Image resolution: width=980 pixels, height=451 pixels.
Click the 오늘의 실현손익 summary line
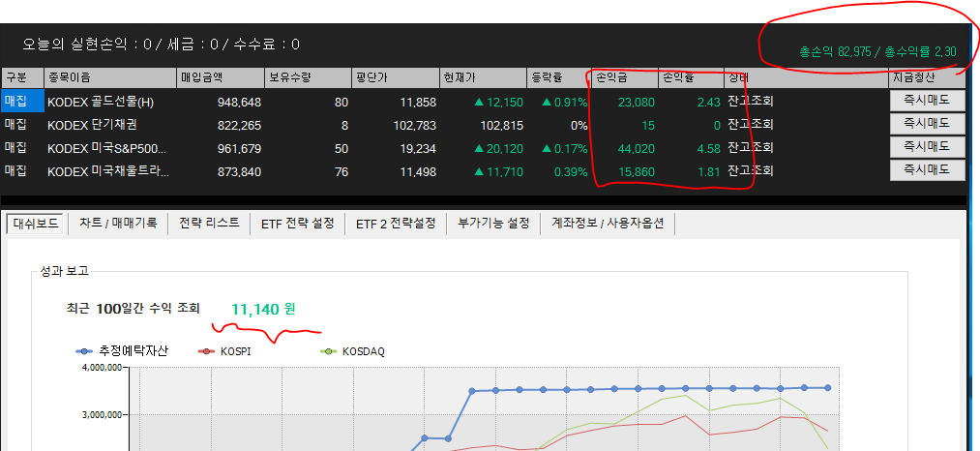point(162,45)
